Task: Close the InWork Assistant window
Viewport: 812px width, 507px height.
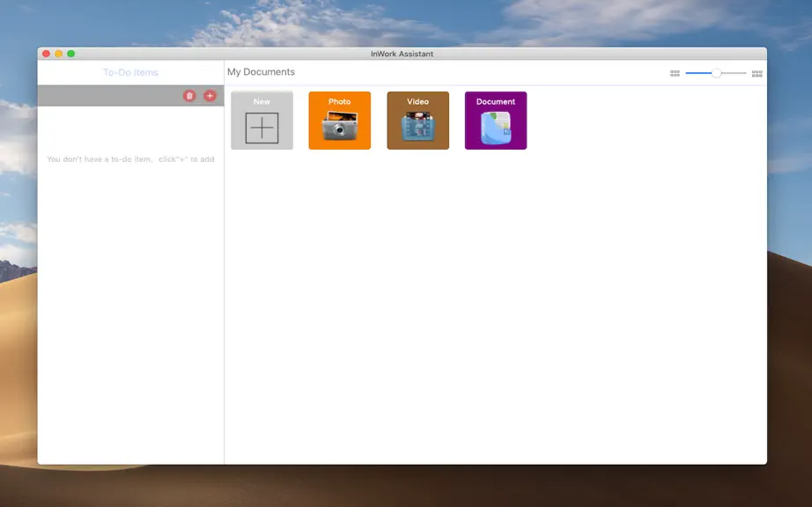Action: point(46,54)
